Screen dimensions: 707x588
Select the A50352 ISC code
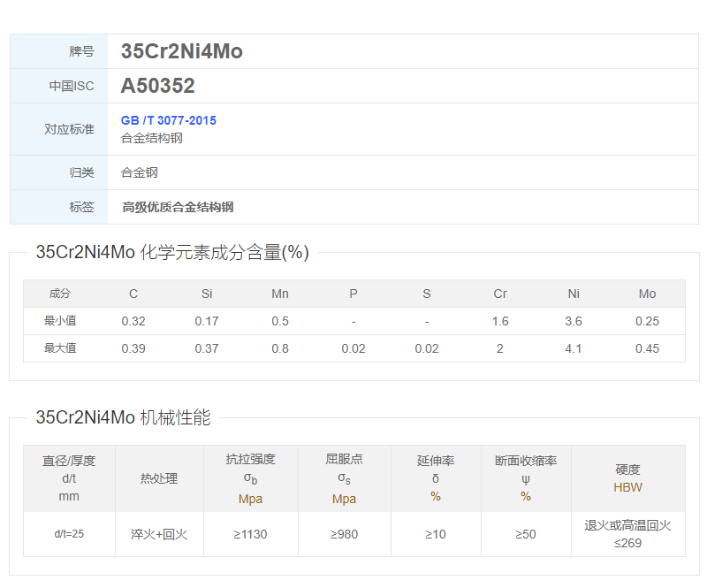tap(157, 86)
